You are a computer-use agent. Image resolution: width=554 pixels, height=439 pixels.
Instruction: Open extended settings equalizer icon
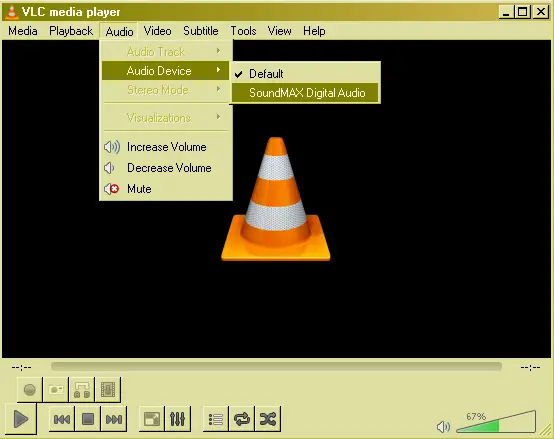178,419
